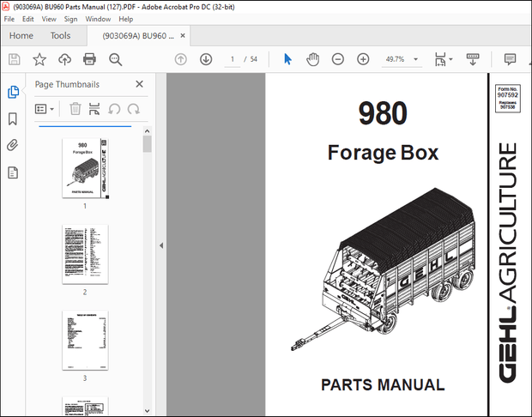
Task: Click the large '980' model number
Action: tap(383, 113)
